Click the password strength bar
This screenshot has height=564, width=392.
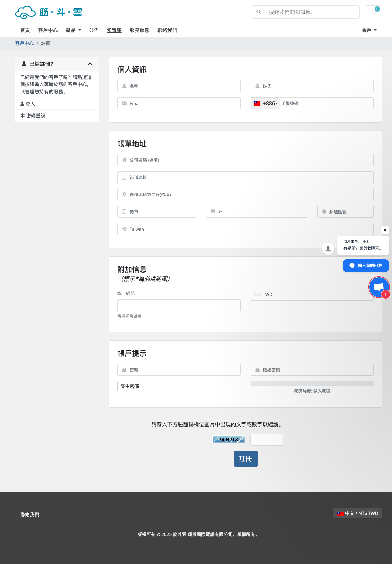pos(312,384)
